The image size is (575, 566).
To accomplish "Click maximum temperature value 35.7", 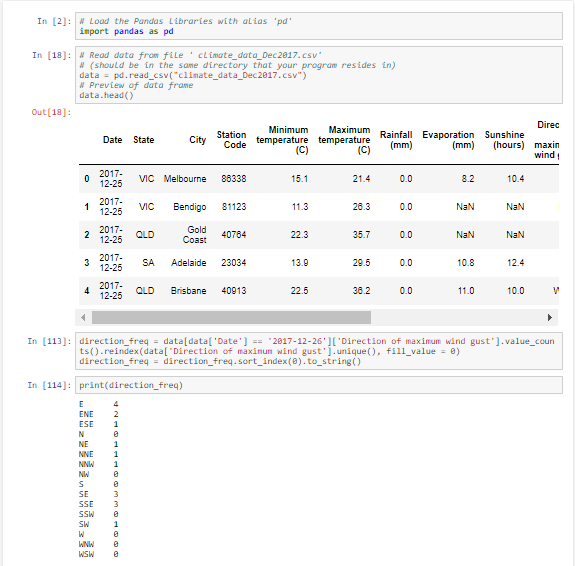I will pos(361,235).
